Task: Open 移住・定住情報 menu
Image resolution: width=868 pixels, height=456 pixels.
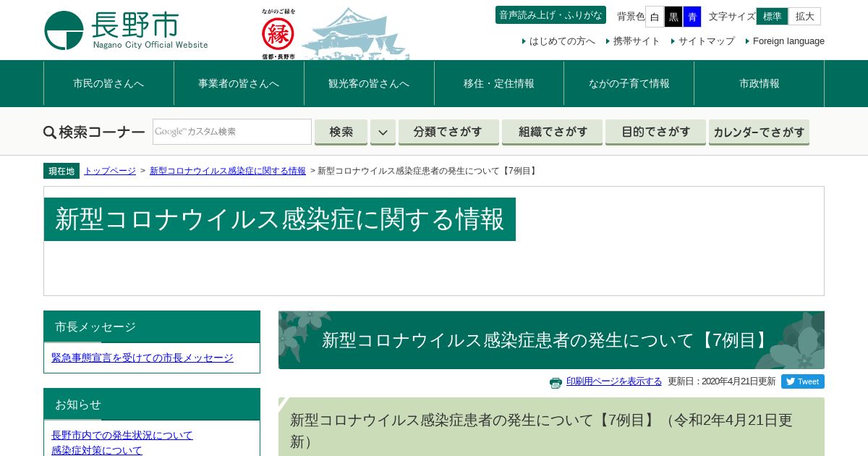Action: [x=499, y=83]
